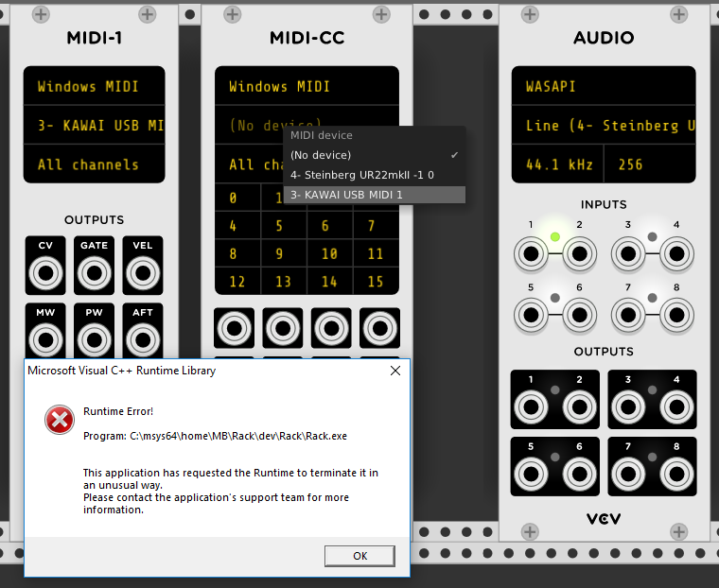Viewport: 719px width, 588px height.
Task: Click CC number 9 cell in MIDI-CC
Action: click(x=284, y=253)
